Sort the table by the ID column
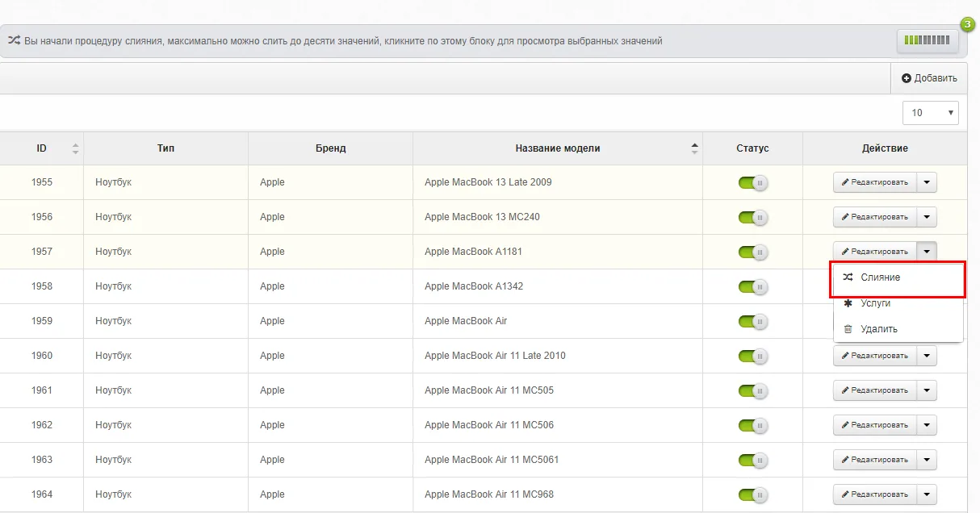The image size is (980, 513). click(x=76, y=148)
